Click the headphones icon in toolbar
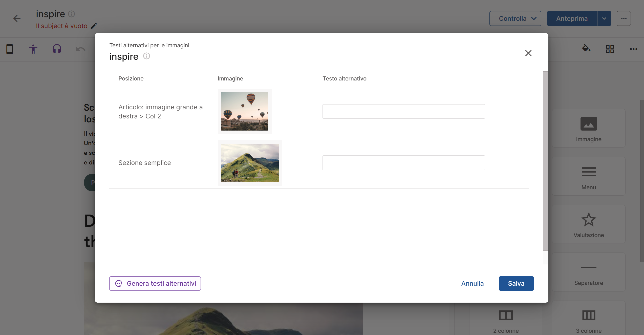The height and width of the screenshot is (335, 644). coord(57,49)
